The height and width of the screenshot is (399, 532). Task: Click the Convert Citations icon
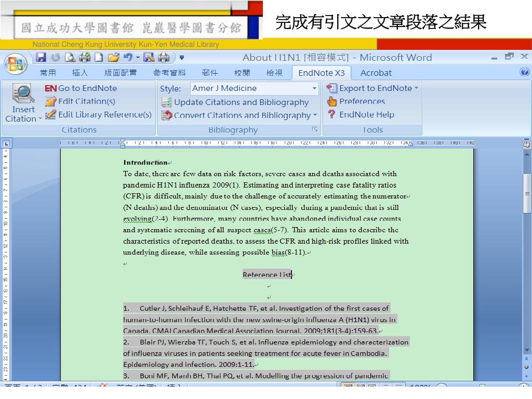click(x=166, y=115)
